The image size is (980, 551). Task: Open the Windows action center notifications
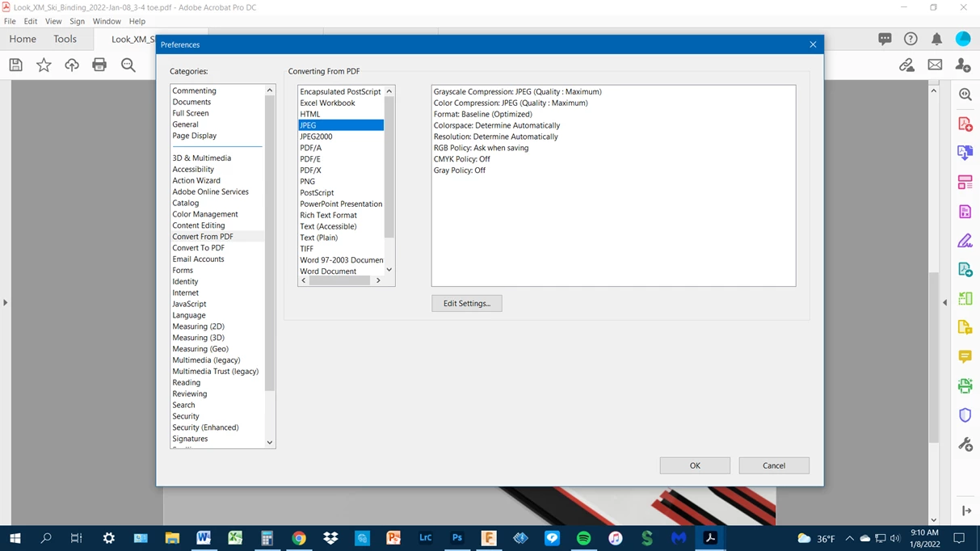[959, 538]
